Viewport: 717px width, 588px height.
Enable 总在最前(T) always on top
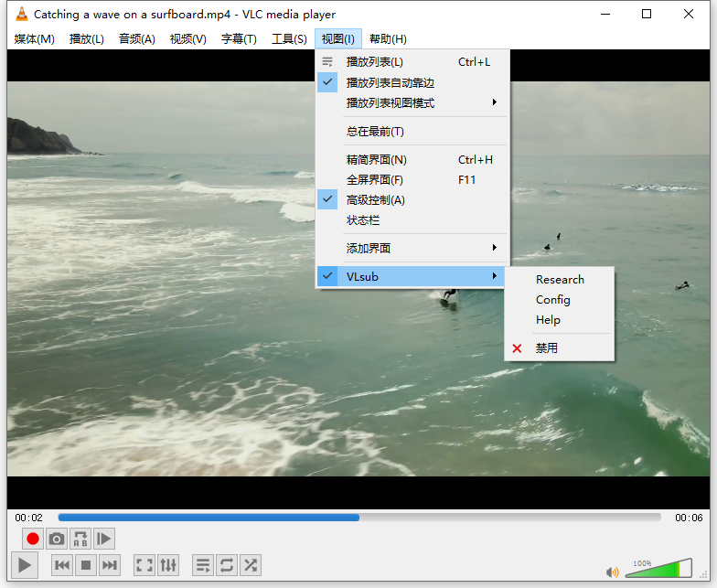412,132
